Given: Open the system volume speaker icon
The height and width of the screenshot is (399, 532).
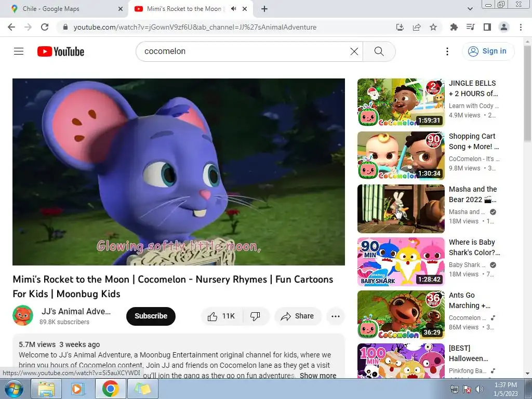Looking at the screenshot, I should pos(480,389).
